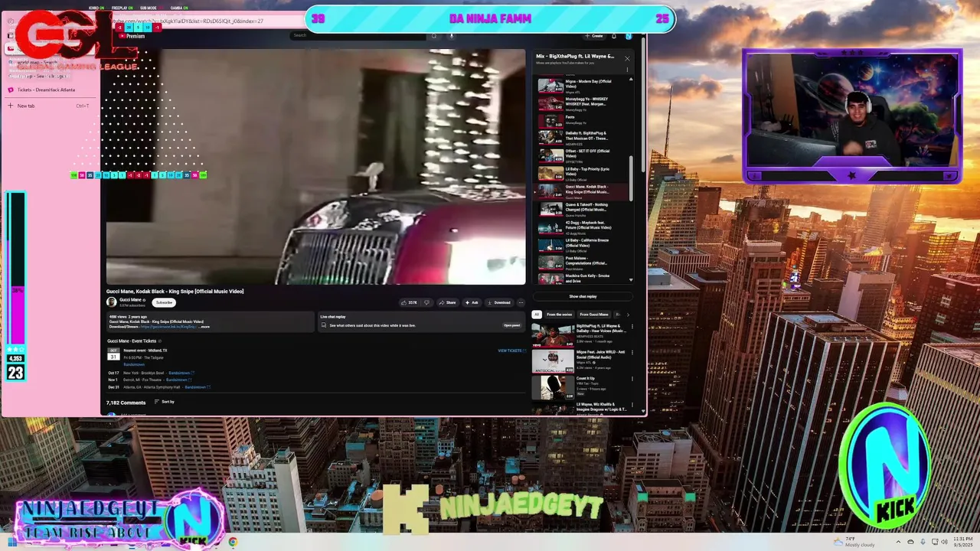This screenshot has height=551, width=980.
Task: Play Quavo & Takeoff - Nothing Changed
Action: pyautogui.click(x=583, y=210)
